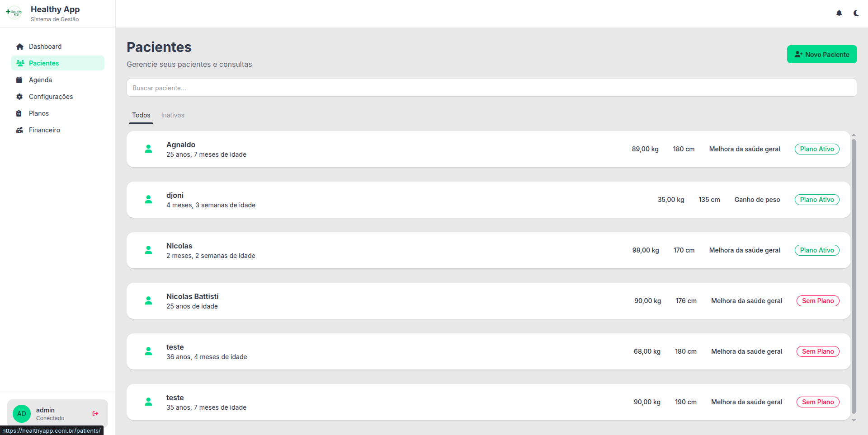Screen dimensions: 868x435
Task: Click the Healthy App logo
Action: (x=14, y=13)
